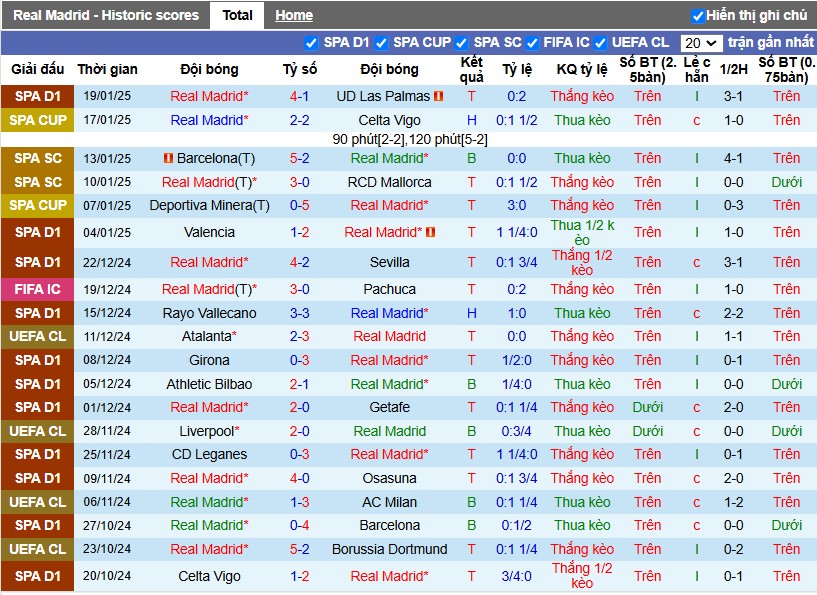Click red card icon in the 04/01/25 Valencia row

430,232
